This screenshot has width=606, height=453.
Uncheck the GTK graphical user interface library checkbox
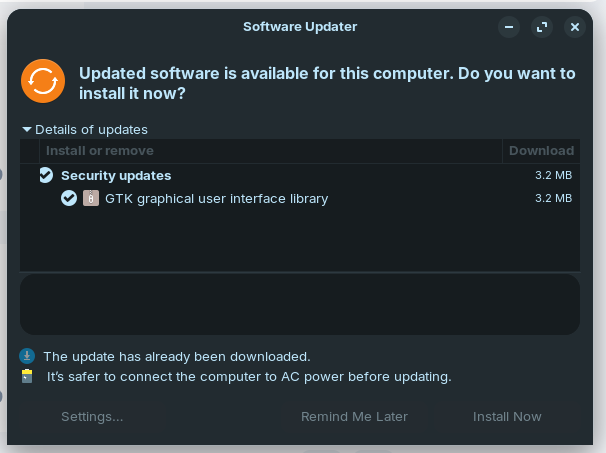(68, 198)
